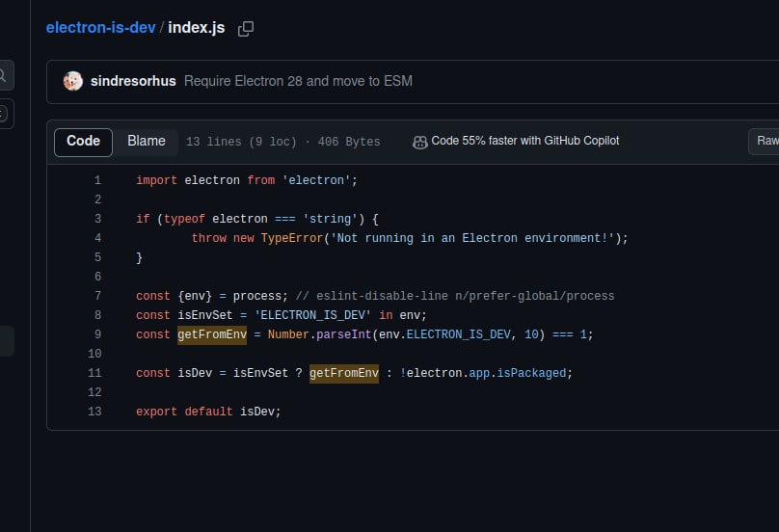779x532 pixels.
Task: Click the isEnvSet symbol on line 8
Action: (205, 315)
